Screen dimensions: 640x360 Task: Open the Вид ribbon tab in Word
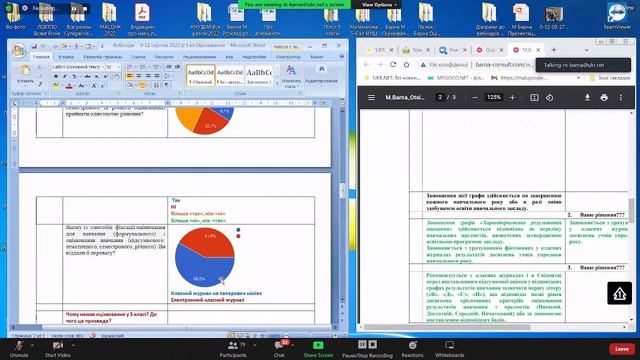229,57
